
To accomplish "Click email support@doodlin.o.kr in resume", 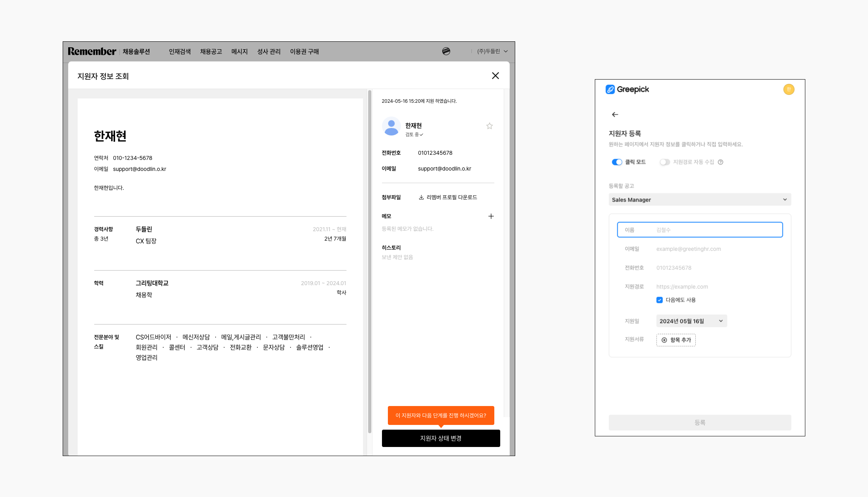I will point(140,169).
